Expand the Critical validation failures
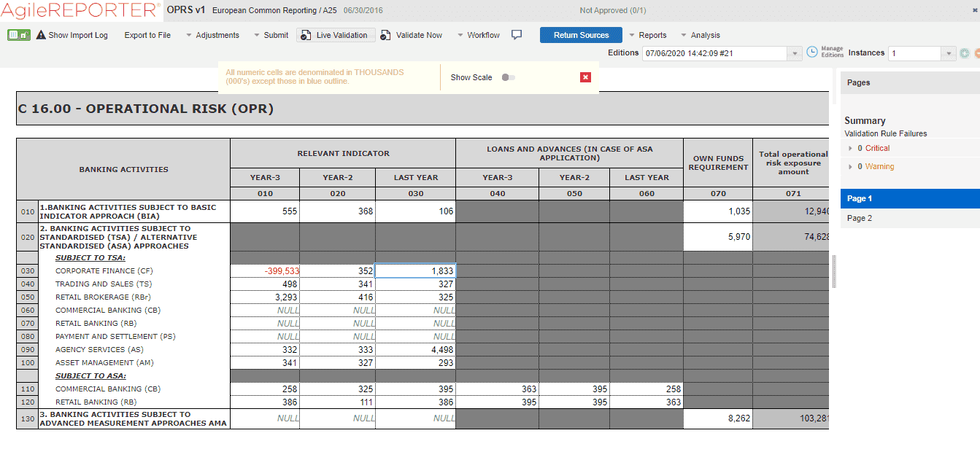The image size is (980, 460). [850, 148]
